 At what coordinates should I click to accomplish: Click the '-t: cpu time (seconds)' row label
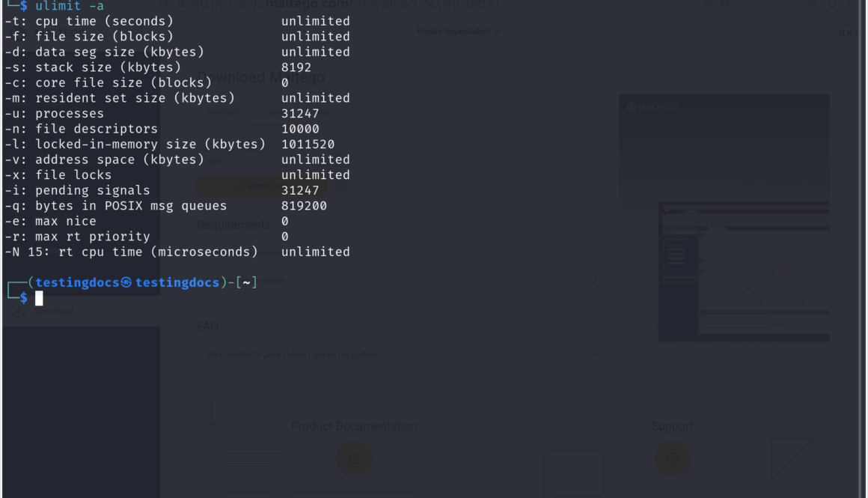coord(89,21)
